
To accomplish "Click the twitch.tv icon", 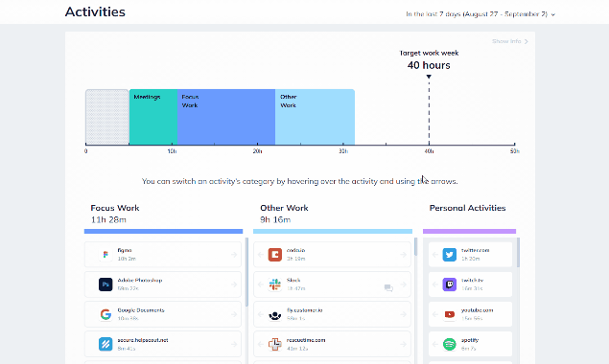I will coord(450,284).
